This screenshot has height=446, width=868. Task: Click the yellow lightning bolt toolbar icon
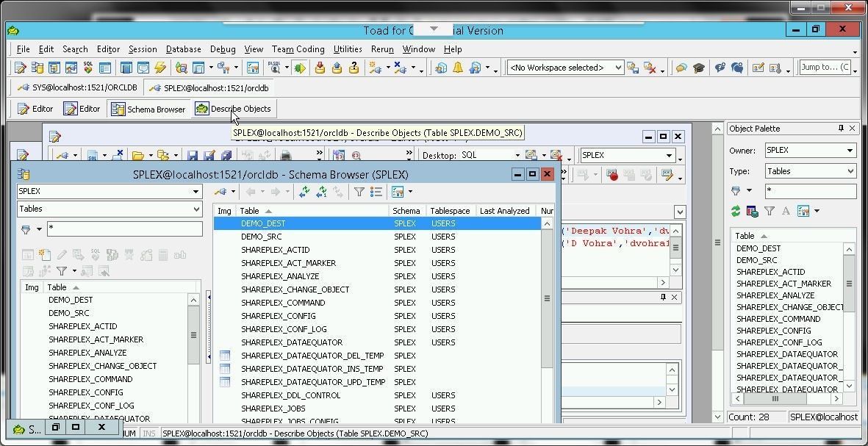click(160, 68)
